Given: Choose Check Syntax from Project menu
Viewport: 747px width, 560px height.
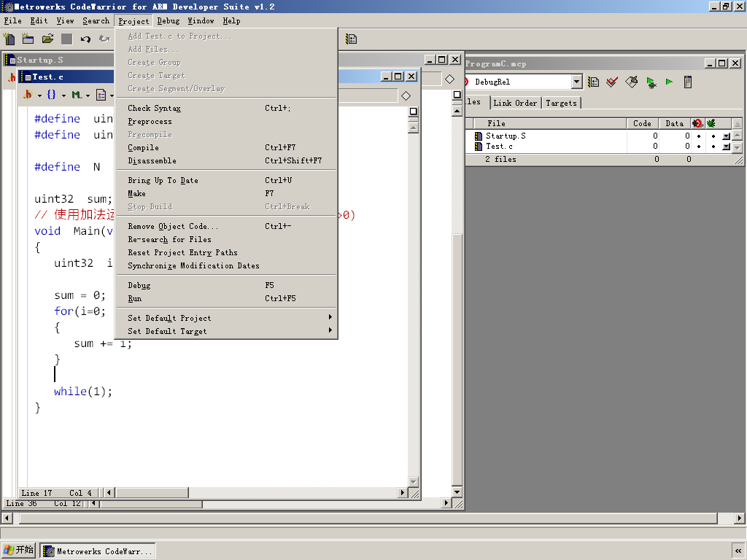Looking at the screenshot, I should click(226, 109).
